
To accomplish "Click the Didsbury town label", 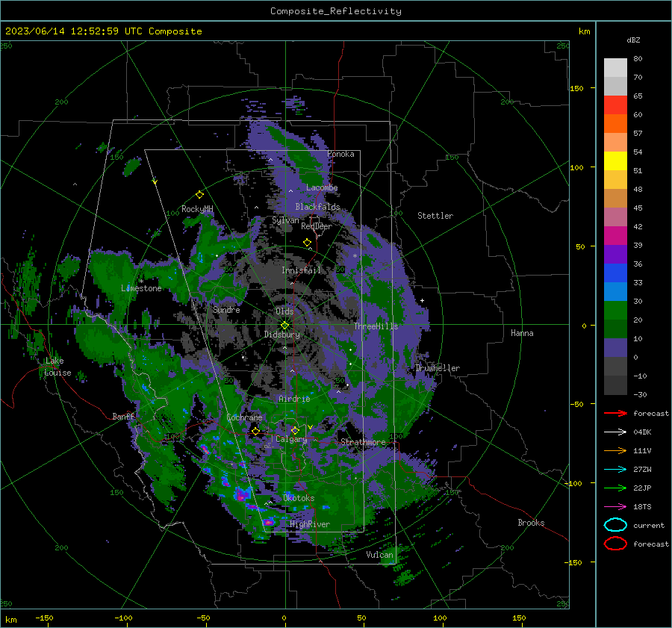I will point(281,335).
